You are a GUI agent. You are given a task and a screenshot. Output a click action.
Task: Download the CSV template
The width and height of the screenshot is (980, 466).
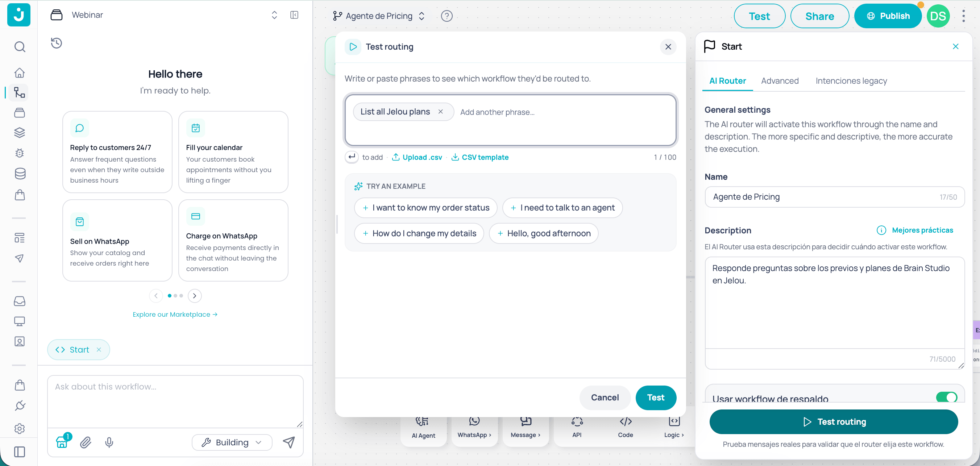(480, 157)
